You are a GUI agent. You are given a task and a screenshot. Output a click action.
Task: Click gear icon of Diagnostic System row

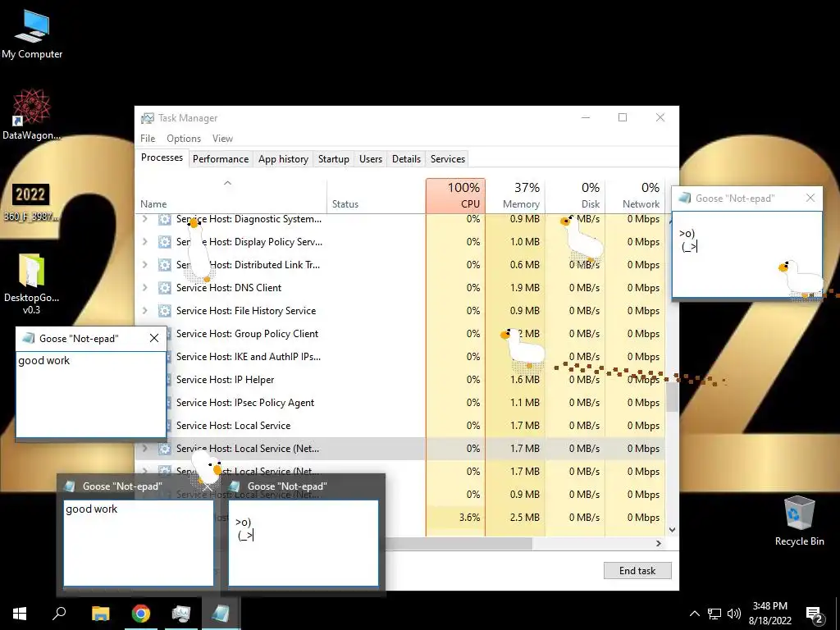[164, 219]
